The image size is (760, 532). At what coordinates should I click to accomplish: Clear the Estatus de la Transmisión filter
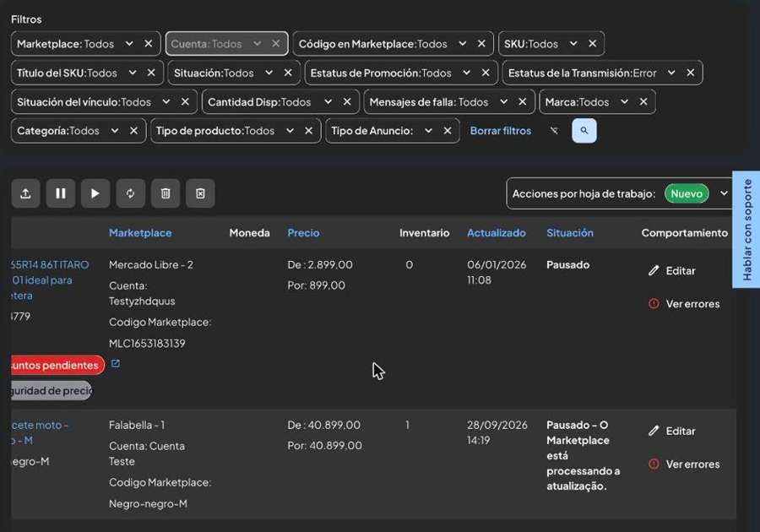point(690,73)
